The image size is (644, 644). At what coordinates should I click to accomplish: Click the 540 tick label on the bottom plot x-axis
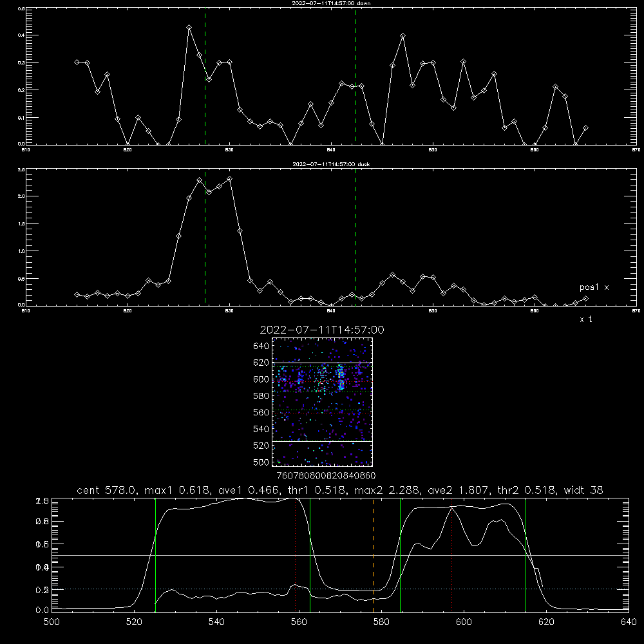coord(216,622)
